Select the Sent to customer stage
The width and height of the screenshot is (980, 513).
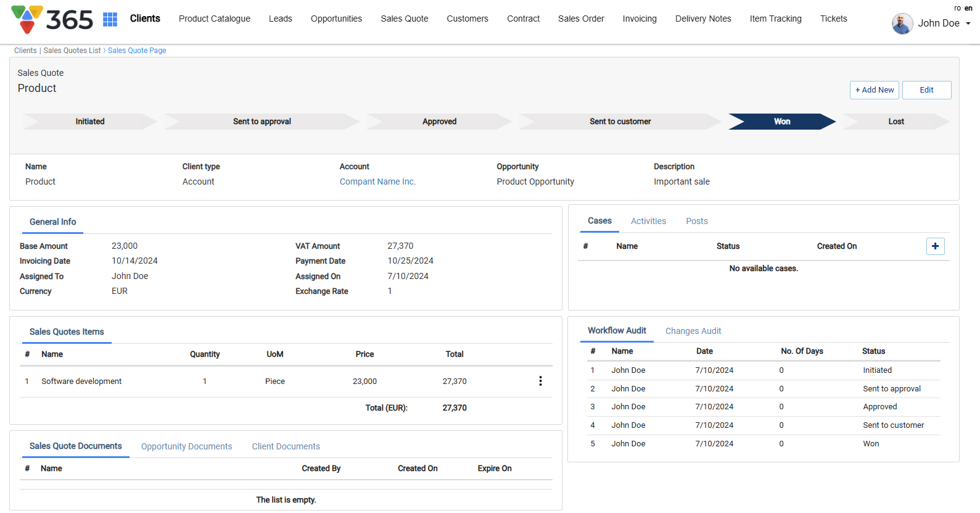click(619, 122)
